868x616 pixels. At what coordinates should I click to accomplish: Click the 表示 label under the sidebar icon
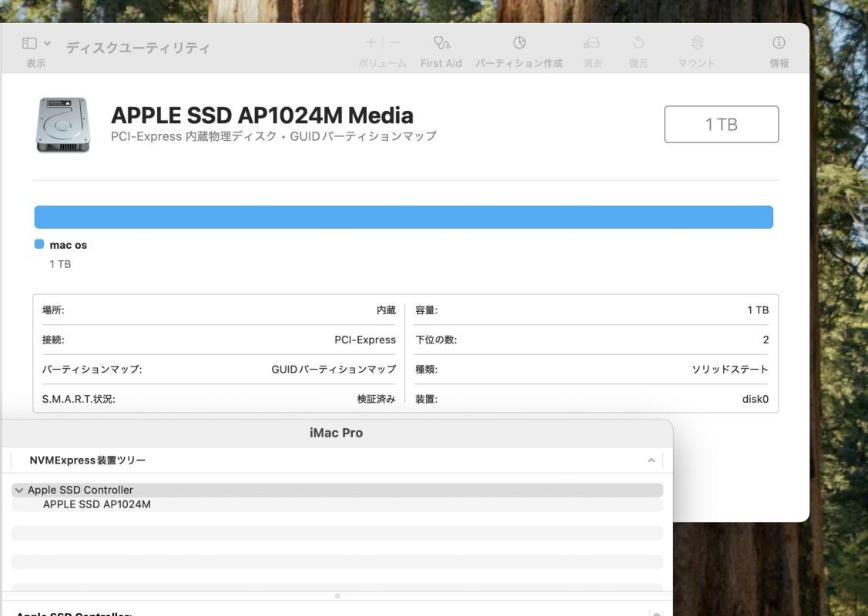tap(36, 63)
